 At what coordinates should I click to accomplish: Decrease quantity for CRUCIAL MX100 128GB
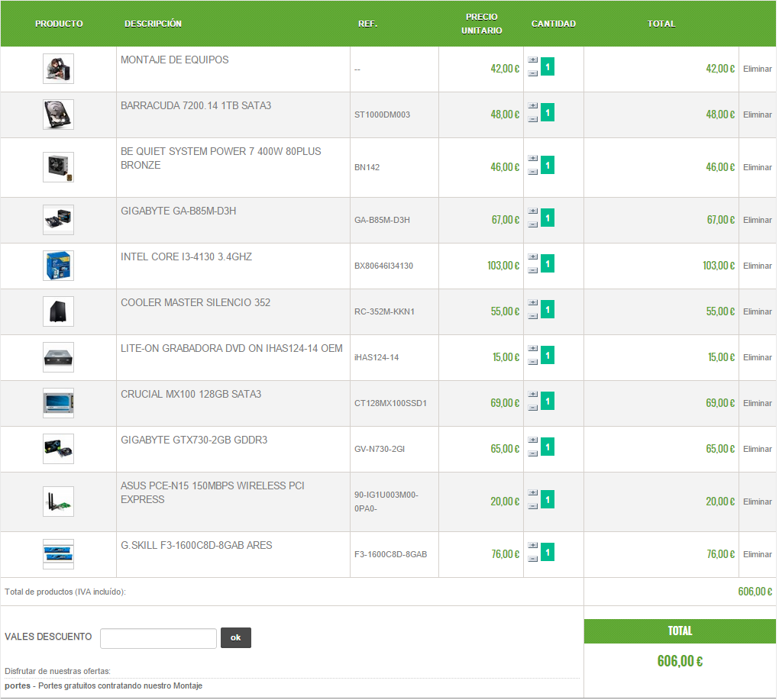tap(532, 408)
